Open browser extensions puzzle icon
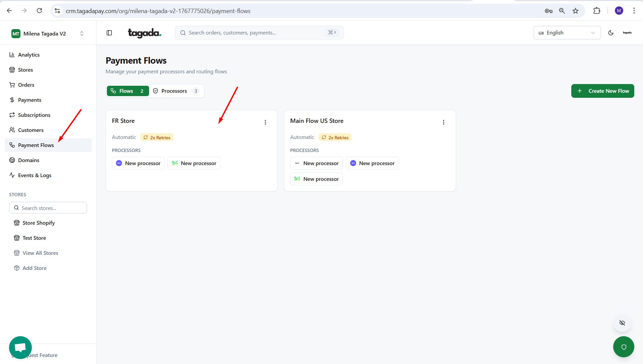The height and width of the screenshot is (364, 643). (x=596, y=11)
